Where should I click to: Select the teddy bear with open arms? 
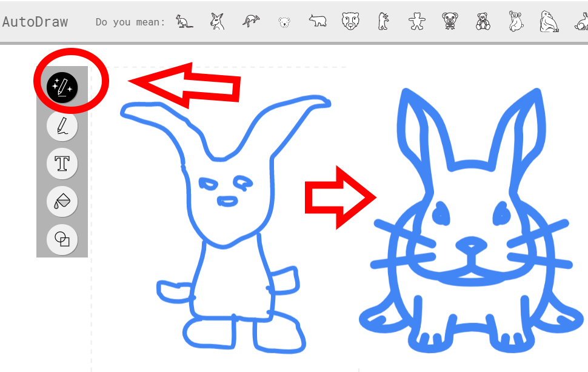tap(416, 21)
